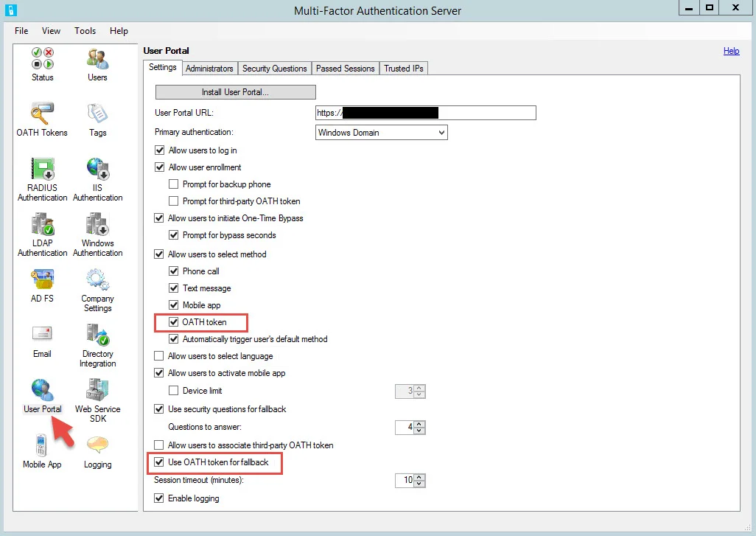Viewport: 756px width, 536px height.
Task: Open the Email section icon
Action: pos(42,341)
